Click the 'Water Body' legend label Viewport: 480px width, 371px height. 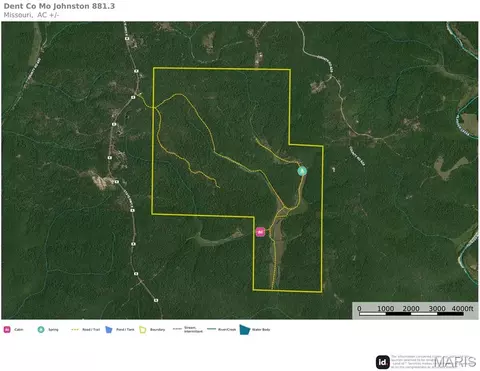click(261, 330)
